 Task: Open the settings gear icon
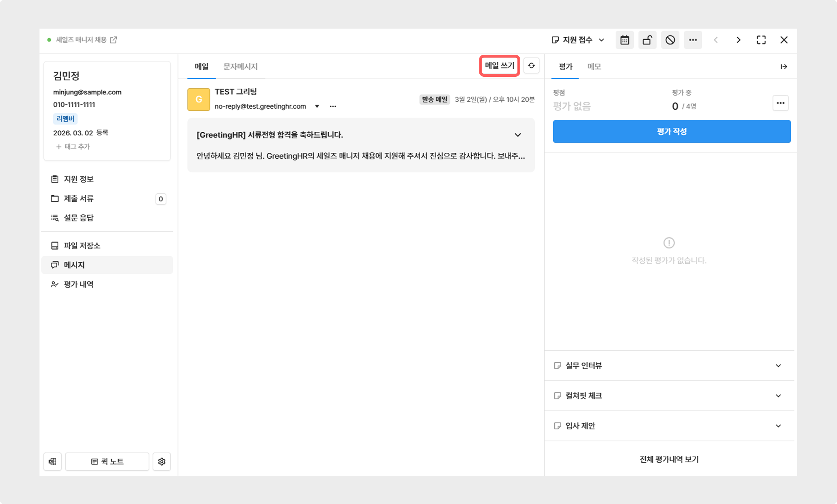point(162,462)
